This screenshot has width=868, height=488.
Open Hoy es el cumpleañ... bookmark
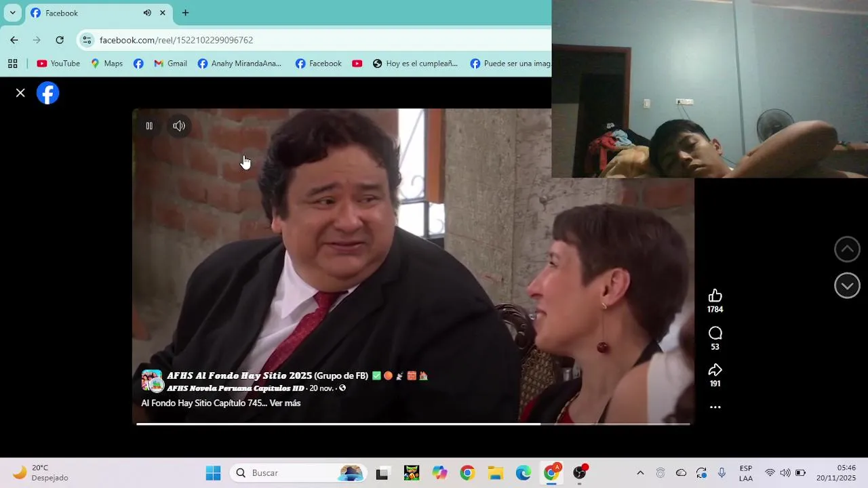click(x=415, y=63)
